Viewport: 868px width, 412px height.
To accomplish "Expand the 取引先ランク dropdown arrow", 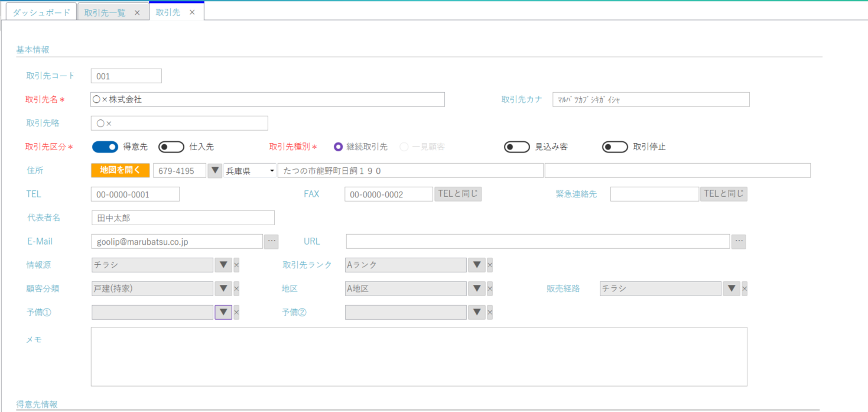I will point(477,265).
